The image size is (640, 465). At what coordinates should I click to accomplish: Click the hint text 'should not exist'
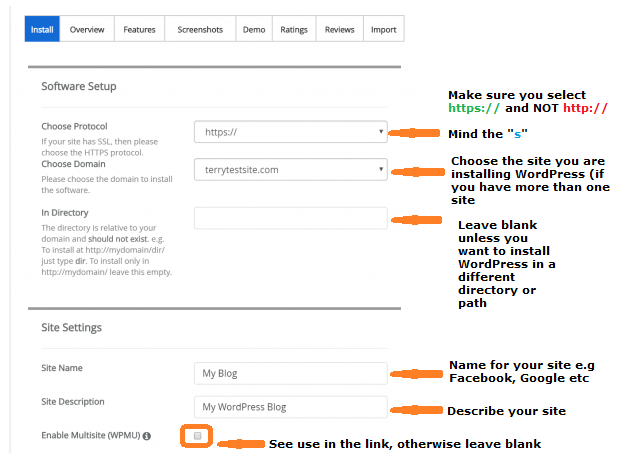pyautogui.click(x=118, y=239)
